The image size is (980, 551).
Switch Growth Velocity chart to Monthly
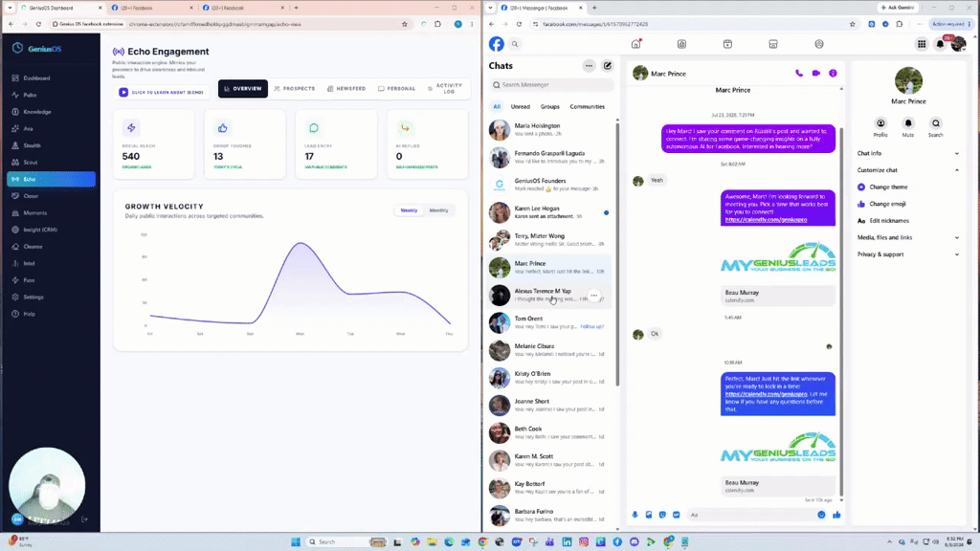tap(438, 210)
